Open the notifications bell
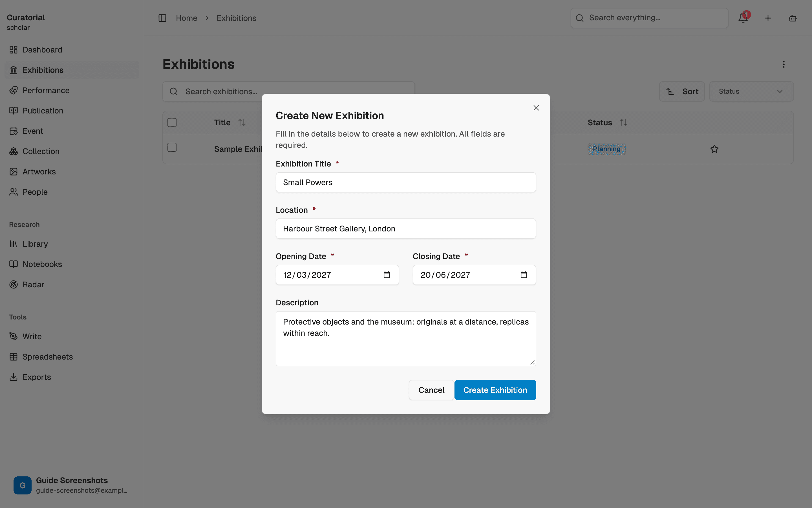Image resolution: width=812 pixels, height=508 pixels. (x=743, y=18)
